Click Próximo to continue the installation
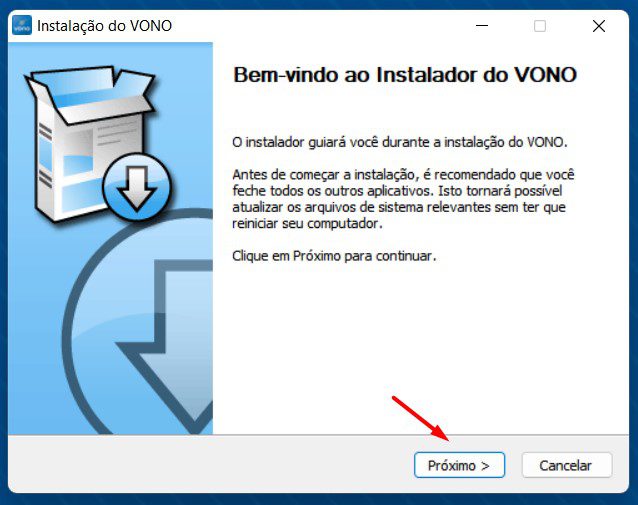 (459, 465)
